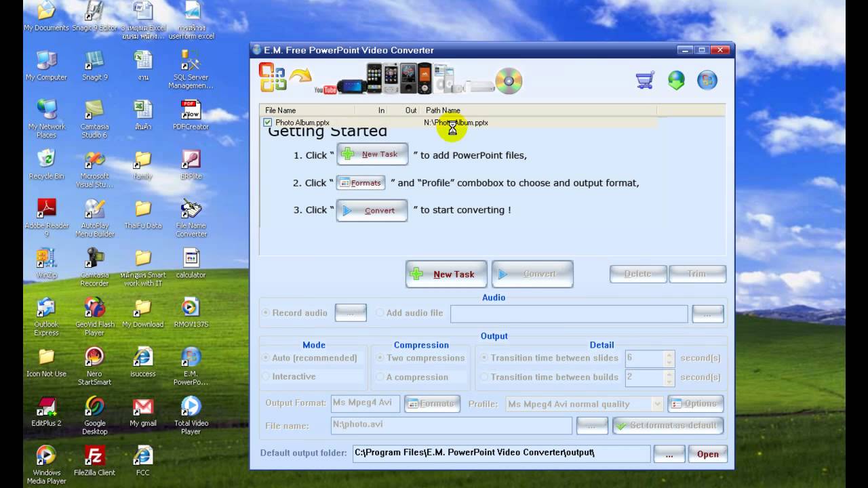Select My Download folder on desktop

coord(143,312)
